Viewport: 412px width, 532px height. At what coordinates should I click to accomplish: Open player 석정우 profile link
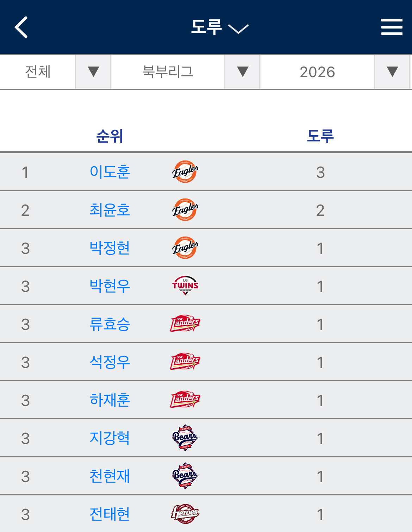(x=110, y=362)
